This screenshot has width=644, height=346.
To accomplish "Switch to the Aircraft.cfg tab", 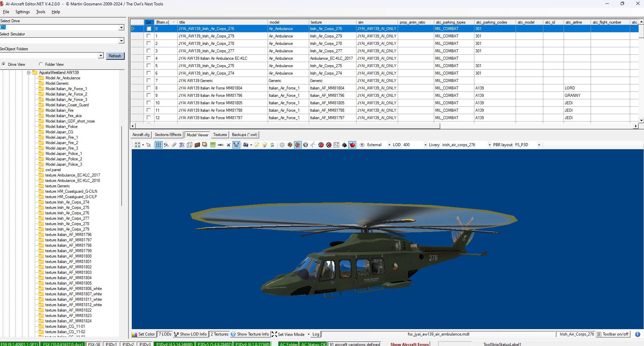I will coord(141,135).
